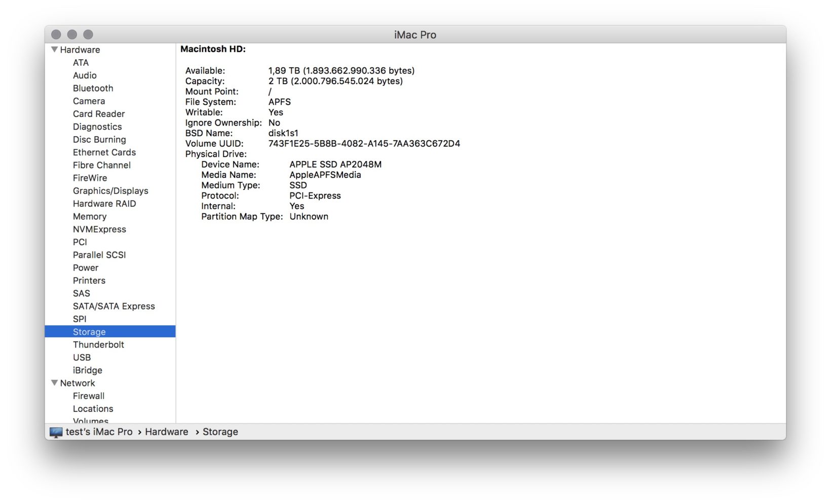Show Camera hardware information

click(x=89, y=101)
